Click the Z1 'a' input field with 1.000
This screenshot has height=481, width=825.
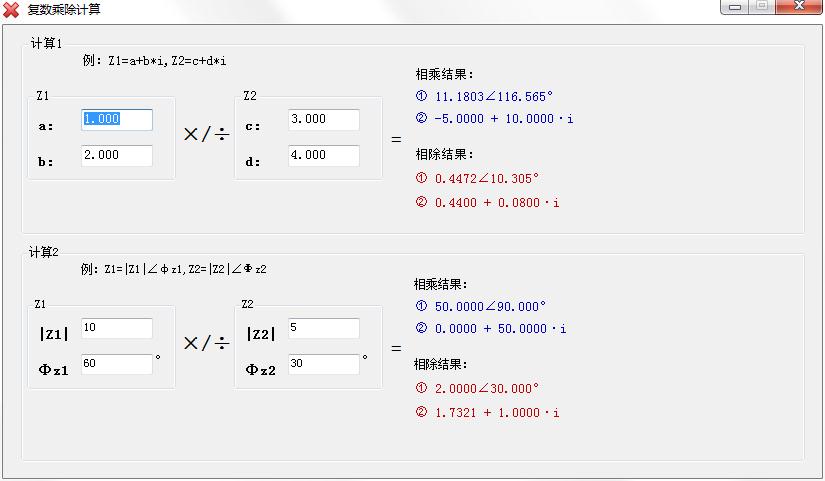(x=117, y=119)
